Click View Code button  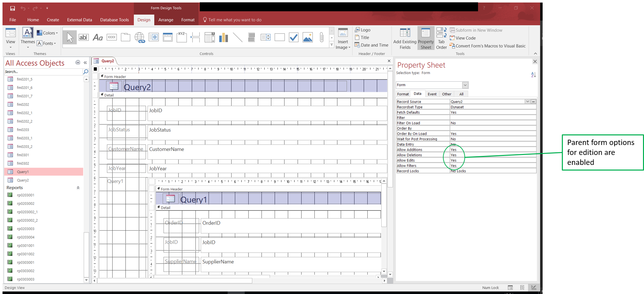pyautogui.click(x=462, y=38)
